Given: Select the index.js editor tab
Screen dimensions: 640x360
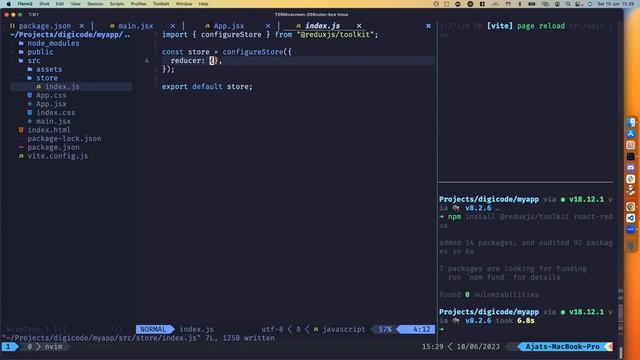Looking at the screenshot, I should tap(322, 26).
